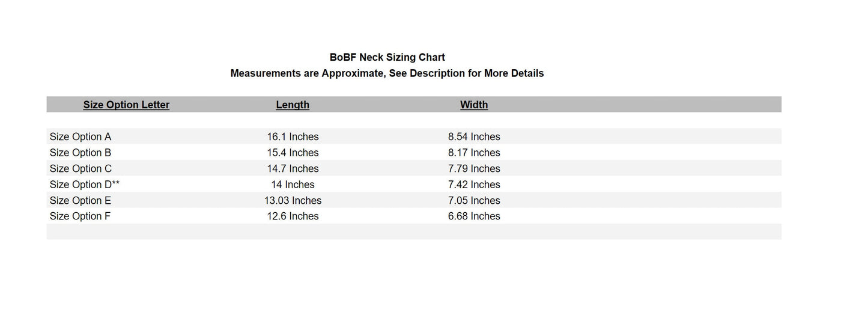
Task: Click the Measurements are Approximate subtitle
Action: point(387,73)
